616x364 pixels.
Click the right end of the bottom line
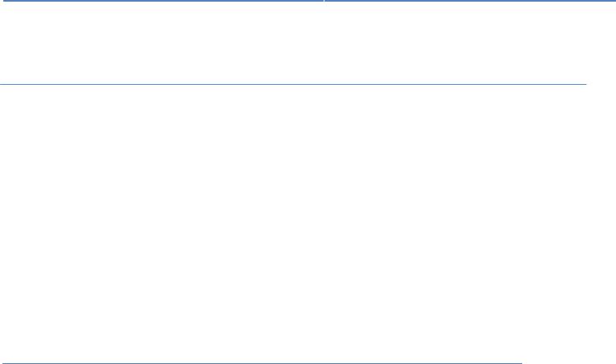[x=521, y=363]
